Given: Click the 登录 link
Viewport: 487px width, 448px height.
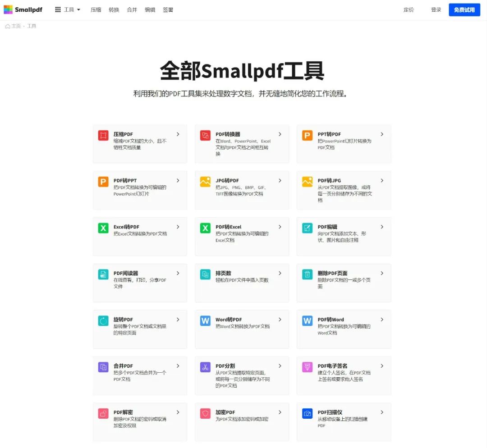Looking at the screenshot, I should point(435,9).
